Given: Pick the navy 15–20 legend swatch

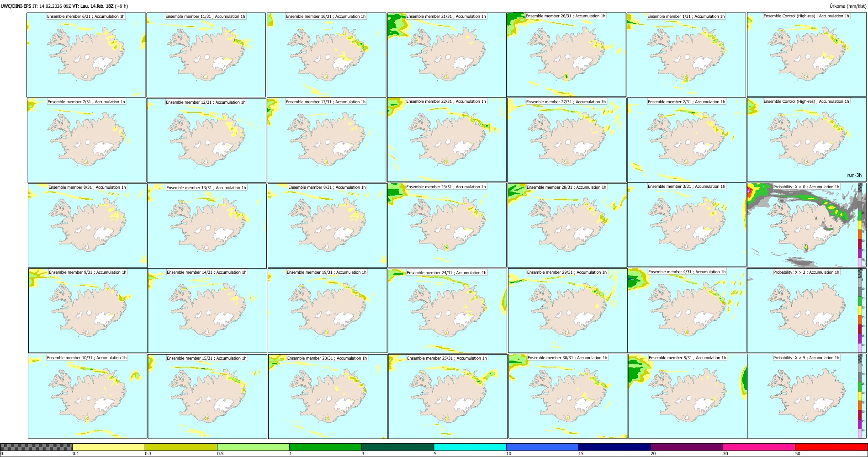Looking at the screenshot, I should [x=614, y=447].
